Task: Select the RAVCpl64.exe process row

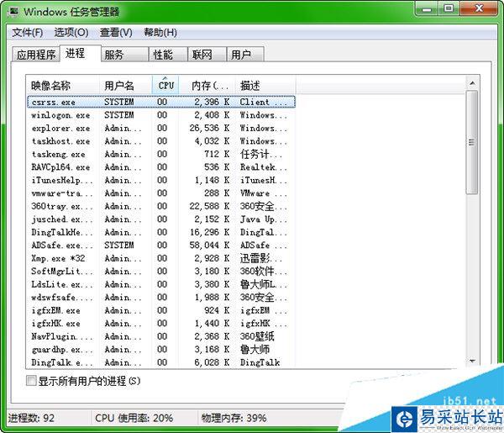Action: (x=161, y=167)
